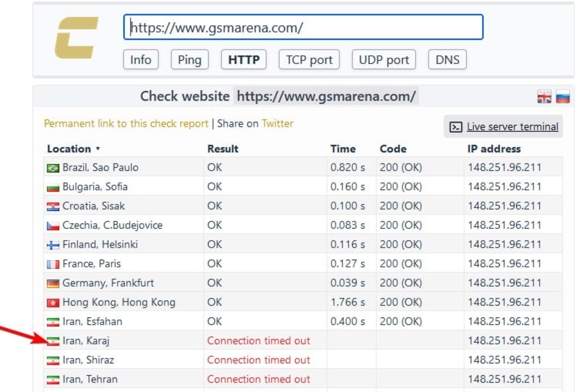Select the DNS check button
Screen dimensions: 580x392
(x=447, y=59)
